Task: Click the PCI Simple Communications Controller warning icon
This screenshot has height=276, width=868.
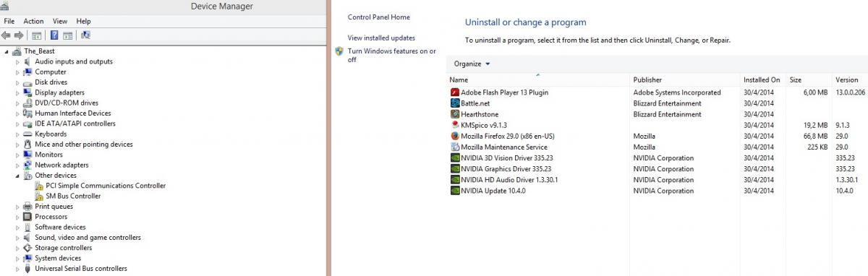Action: (x=39, y=186)
